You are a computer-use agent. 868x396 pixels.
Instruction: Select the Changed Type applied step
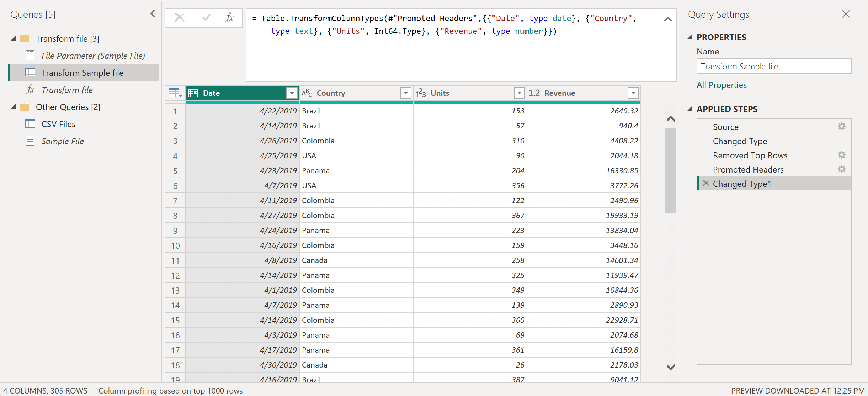(740, 141)
